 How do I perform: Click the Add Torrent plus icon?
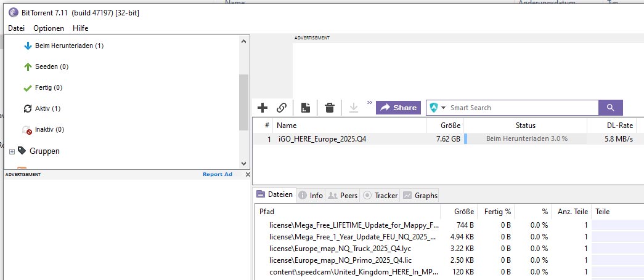(x=263, y=108)
